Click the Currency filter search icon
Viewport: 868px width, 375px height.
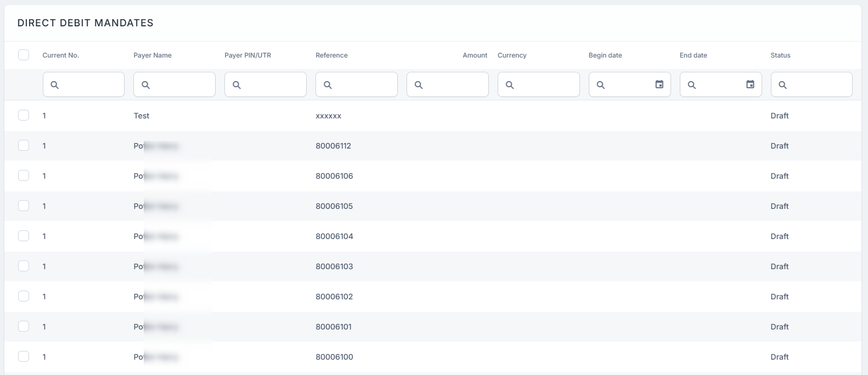point(510,85)
